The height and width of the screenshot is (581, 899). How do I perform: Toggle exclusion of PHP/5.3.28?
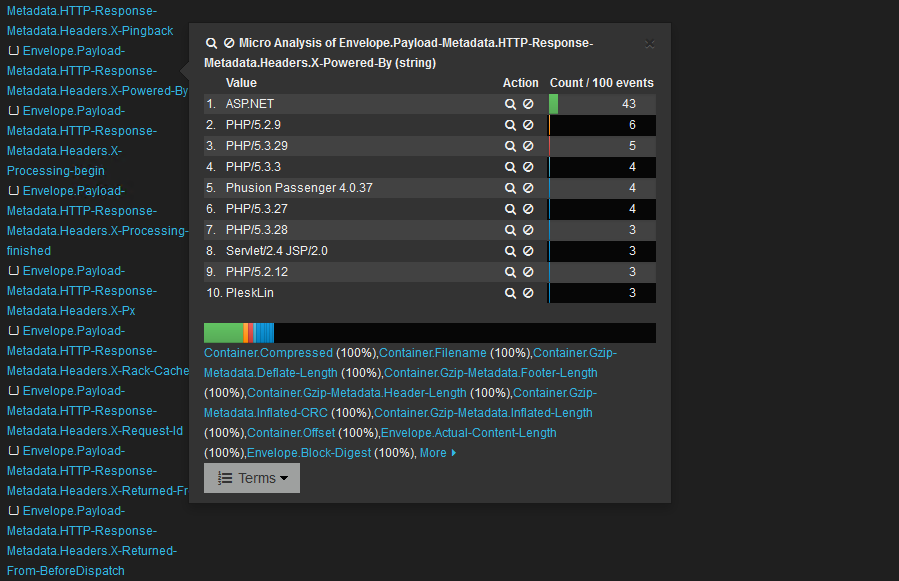click(530, 229)
